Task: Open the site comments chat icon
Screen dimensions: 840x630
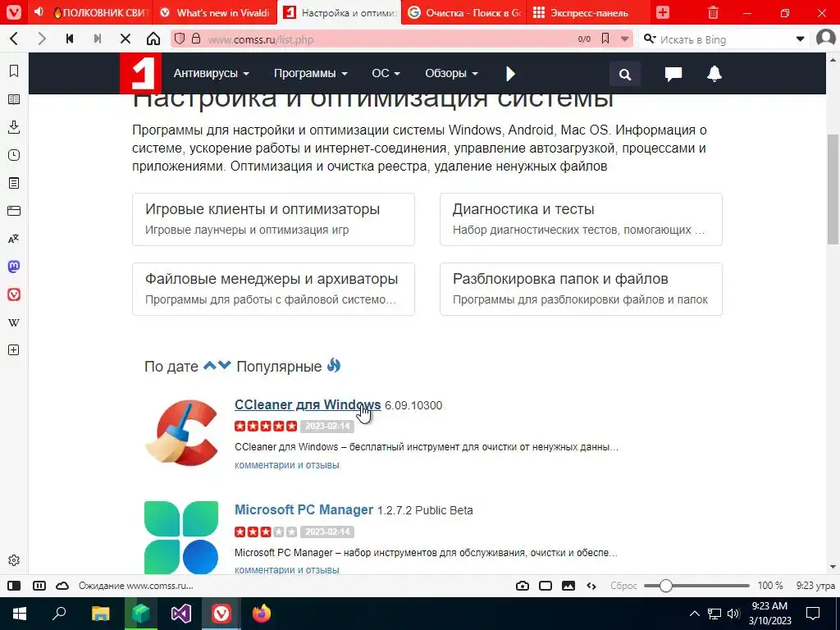Action: click(673, 74)
